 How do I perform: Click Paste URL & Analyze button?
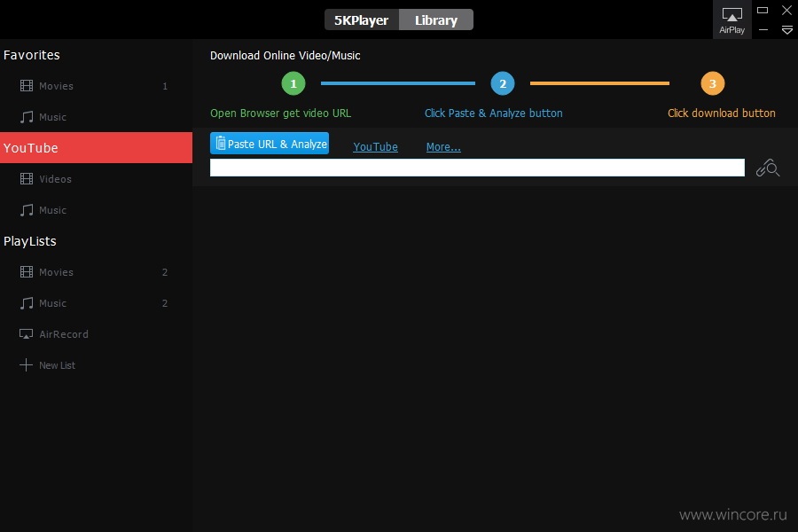(x=270, y=144)
